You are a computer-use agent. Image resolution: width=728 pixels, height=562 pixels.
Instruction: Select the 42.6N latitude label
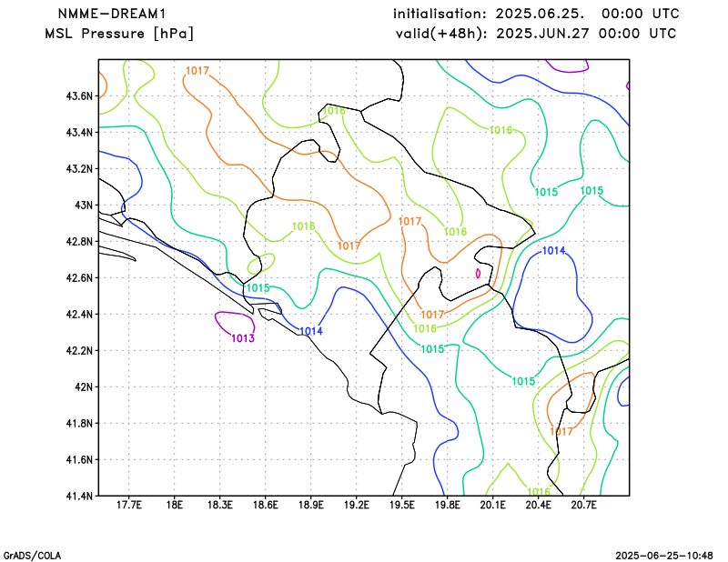pyautogui.click(x=79, y=277)
